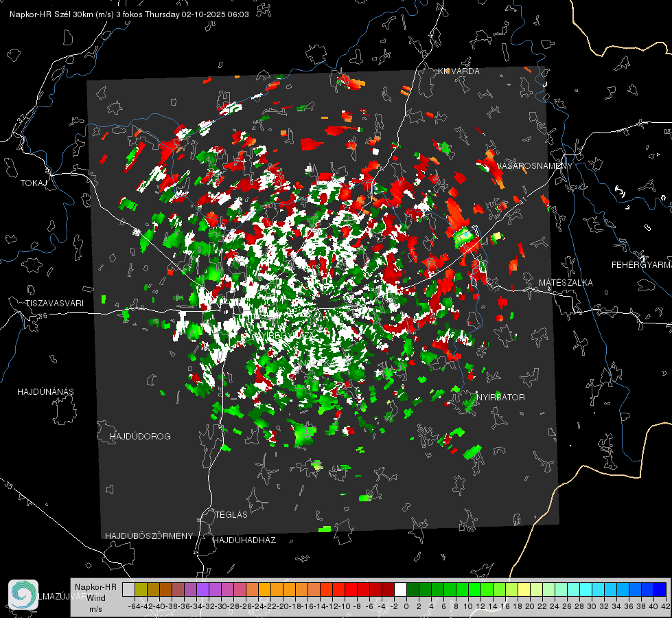Screen dimensions: 672x618
Task: Click the HAJDÚNÁNÁS town label
Action: [x=45, y=391]
